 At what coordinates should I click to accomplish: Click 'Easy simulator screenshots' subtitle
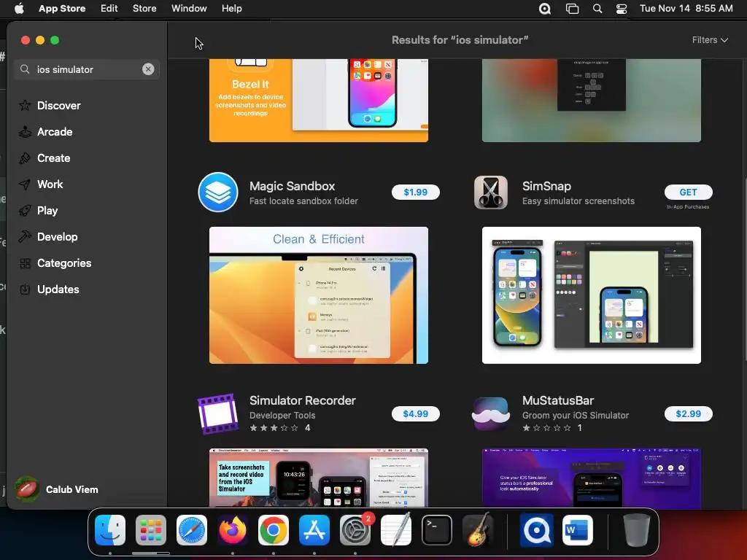(578, 201)
